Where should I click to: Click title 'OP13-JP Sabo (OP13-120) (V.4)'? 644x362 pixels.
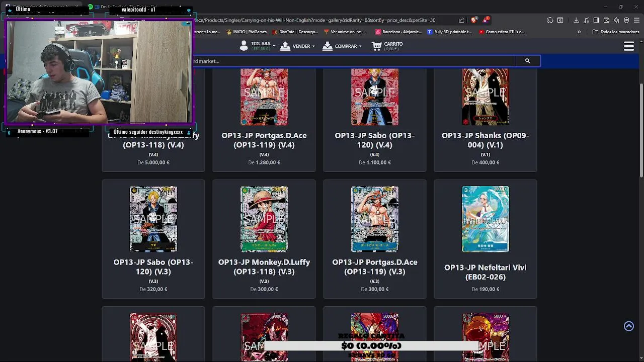tap(375, 140)
